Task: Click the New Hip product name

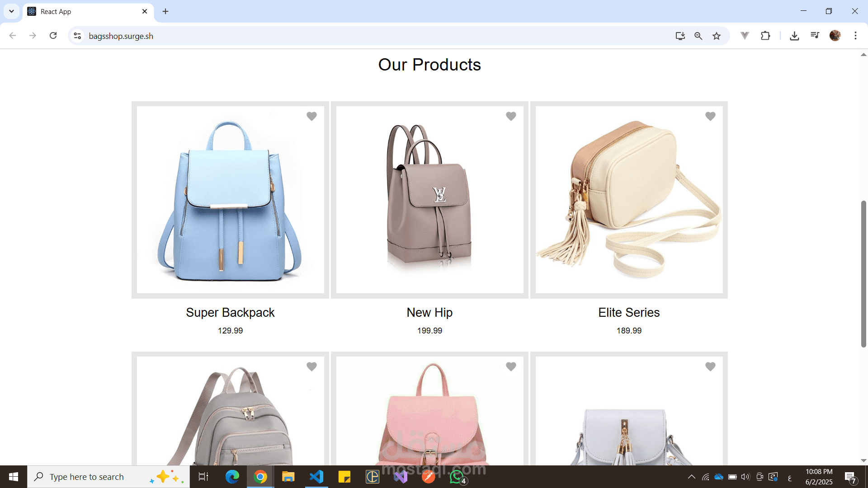Action: coord(429,312)
